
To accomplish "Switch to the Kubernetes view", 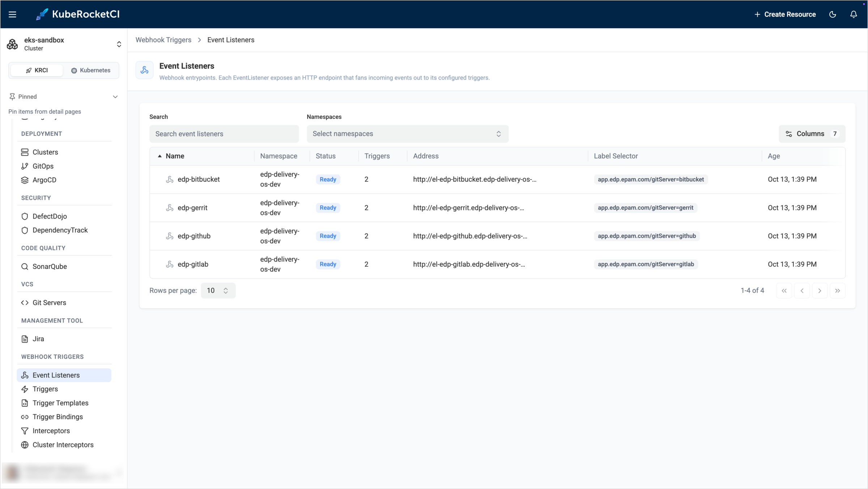I will (91, 70).
